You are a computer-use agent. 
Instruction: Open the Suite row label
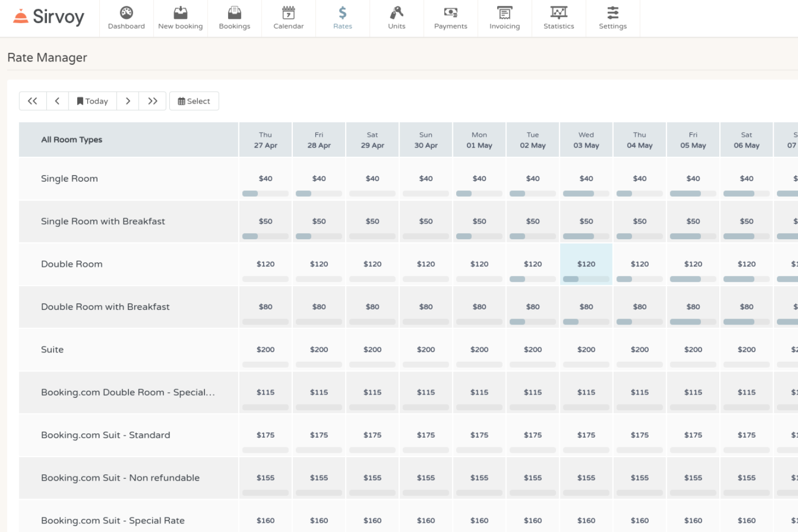point(52,349)
